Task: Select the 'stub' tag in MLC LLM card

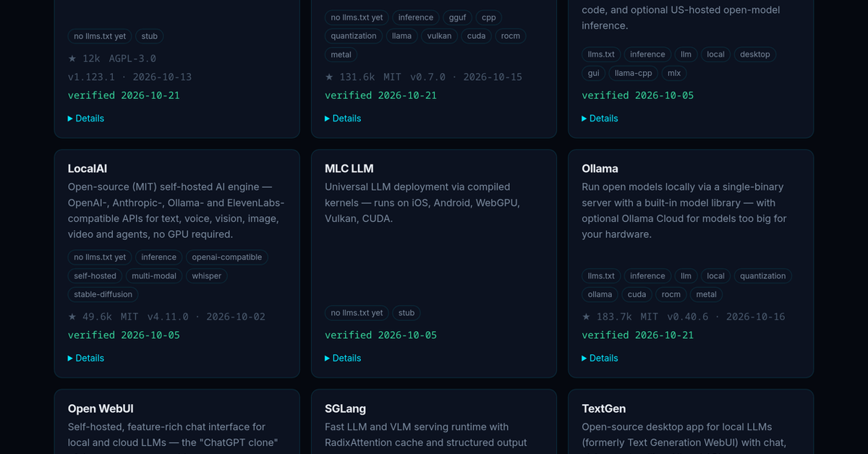Action: click(407, 313)
